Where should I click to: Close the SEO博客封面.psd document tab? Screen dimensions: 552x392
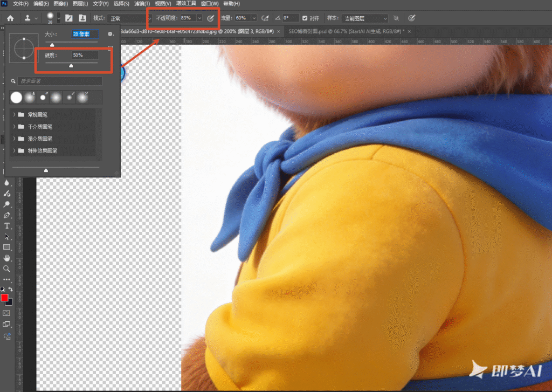[409, 31]
